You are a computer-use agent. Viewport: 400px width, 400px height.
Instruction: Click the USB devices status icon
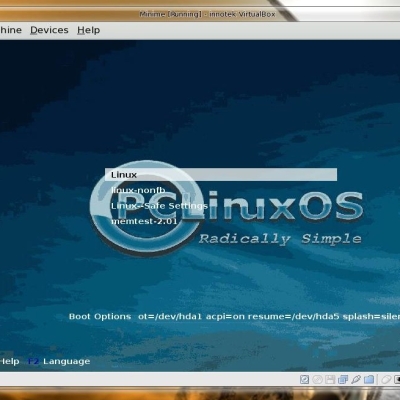(356, 379)
